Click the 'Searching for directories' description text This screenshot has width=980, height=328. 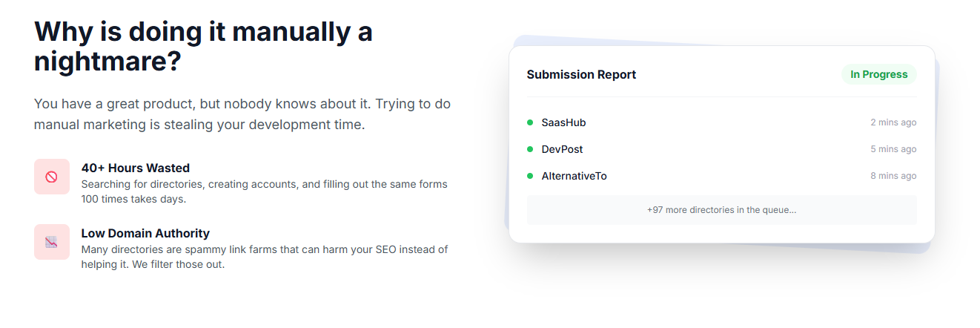(264, 191)
